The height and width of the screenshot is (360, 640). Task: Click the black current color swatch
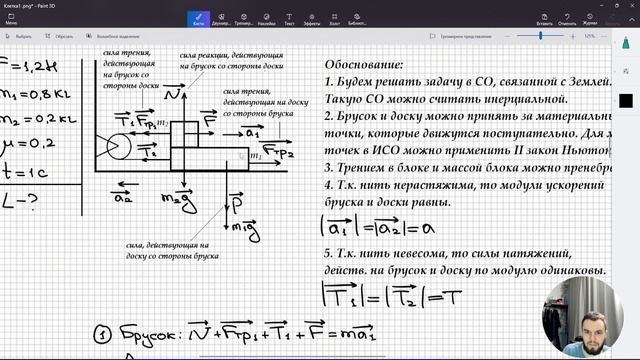(x=626, y=101)
